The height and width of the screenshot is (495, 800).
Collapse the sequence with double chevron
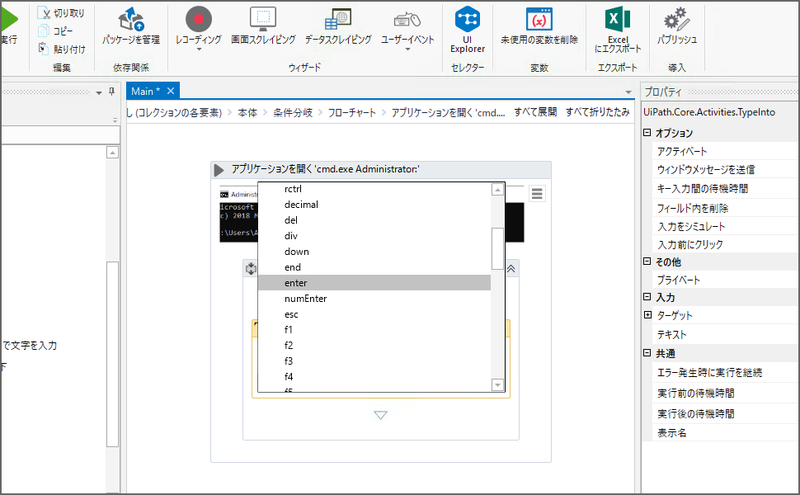(511, 268)
